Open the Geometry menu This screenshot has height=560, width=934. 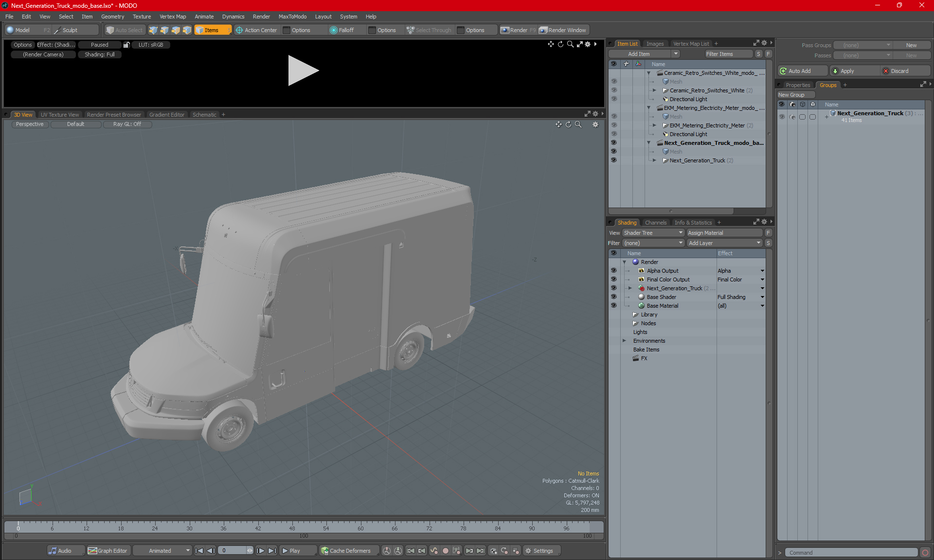[x=112, y=17]
